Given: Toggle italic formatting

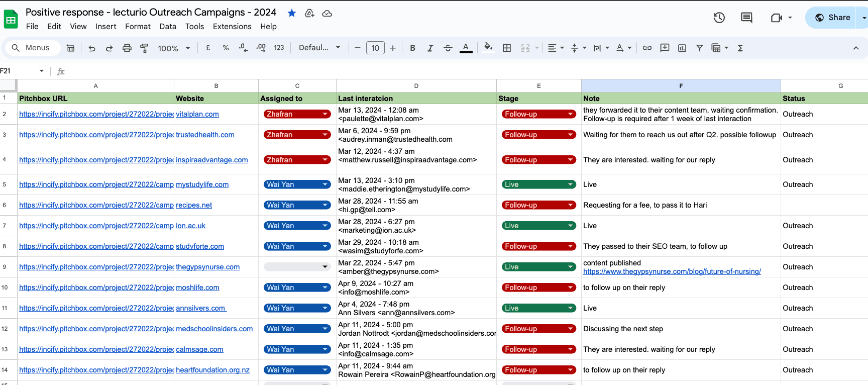Looking at the screenshot, I should tap(430, 48).
